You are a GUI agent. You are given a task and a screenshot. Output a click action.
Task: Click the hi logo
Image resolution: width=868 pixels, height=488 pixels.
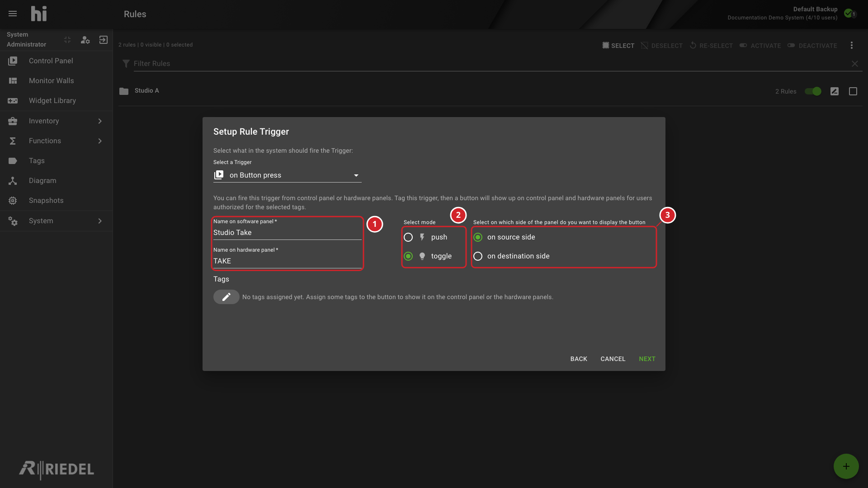39,14
